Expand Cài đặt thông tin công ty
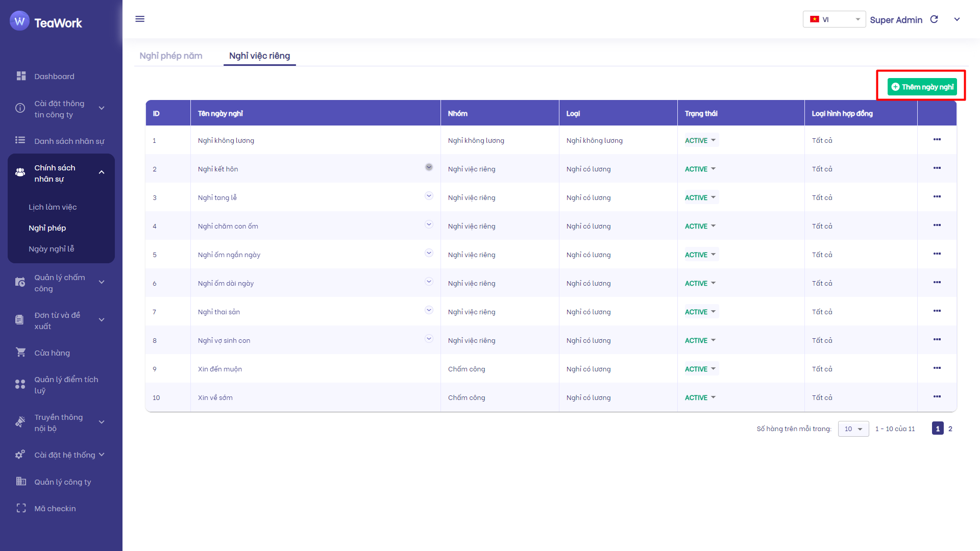Viewport: 980px width, 551px height. coord(102,108)
